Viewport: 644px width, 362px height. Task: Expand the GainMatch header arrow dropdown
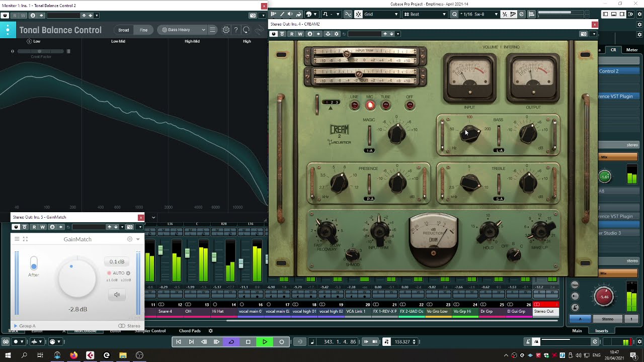pyautogui.click(x=138, y=239)
